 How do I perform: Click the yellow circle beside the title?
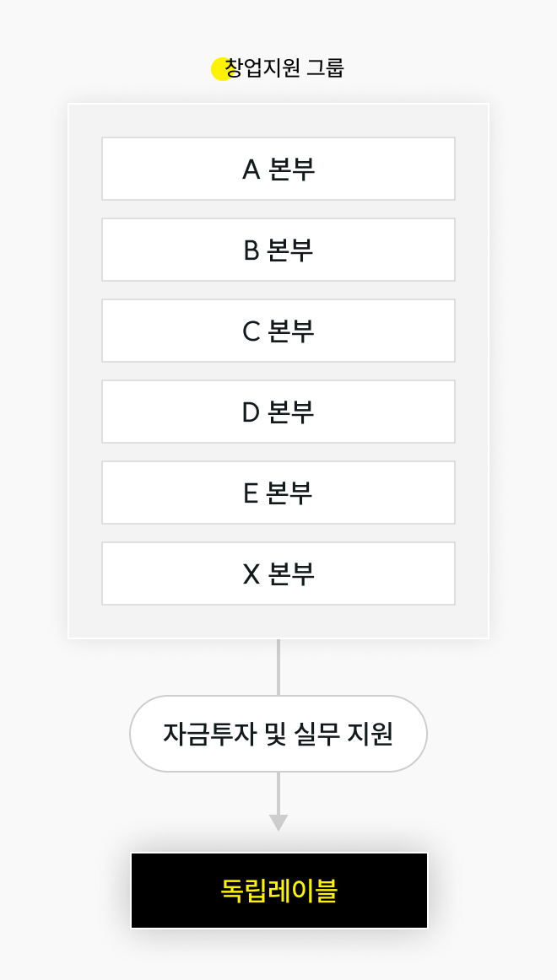point(222,69)
